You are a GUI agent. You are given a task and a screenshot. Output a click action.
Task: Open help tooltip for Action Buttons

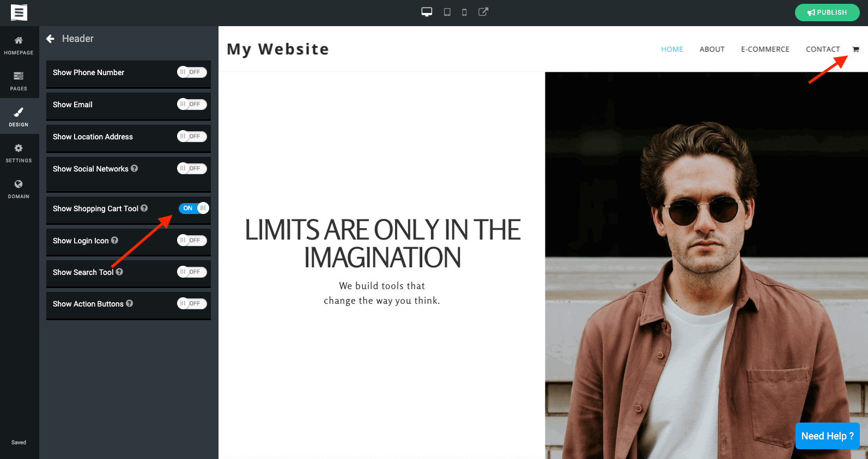(130, 303)
